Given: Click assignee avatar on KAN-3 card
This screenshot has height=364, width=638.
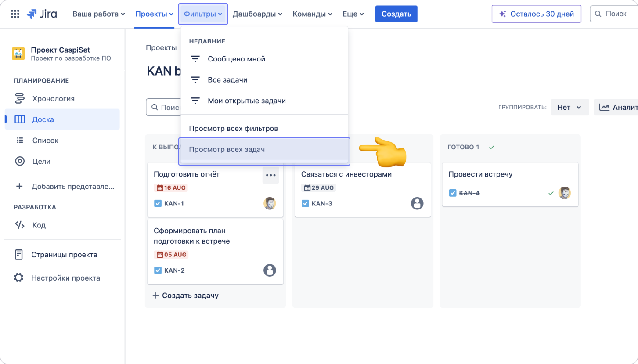Looking at the screenshot, I should click(x=417, y=203).
